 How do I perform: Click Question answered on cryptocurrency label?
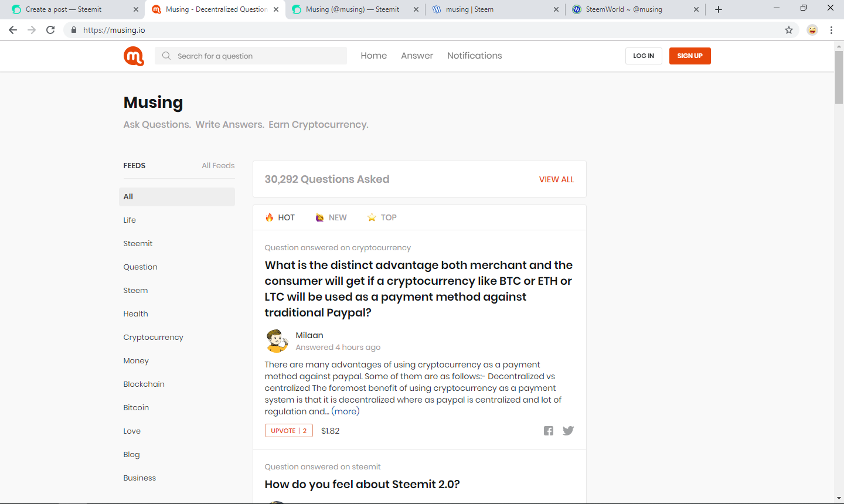click(338, 248)
